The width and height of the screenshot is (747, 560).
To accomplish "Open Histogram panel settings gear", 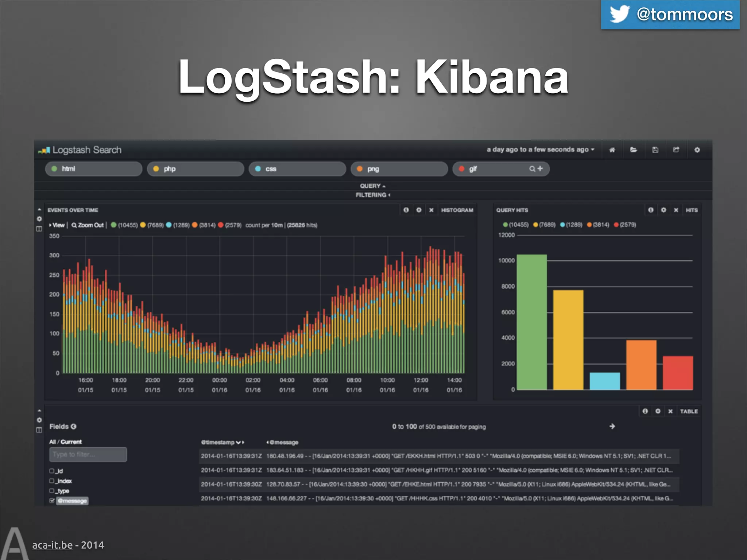I will tap(419, 210).
